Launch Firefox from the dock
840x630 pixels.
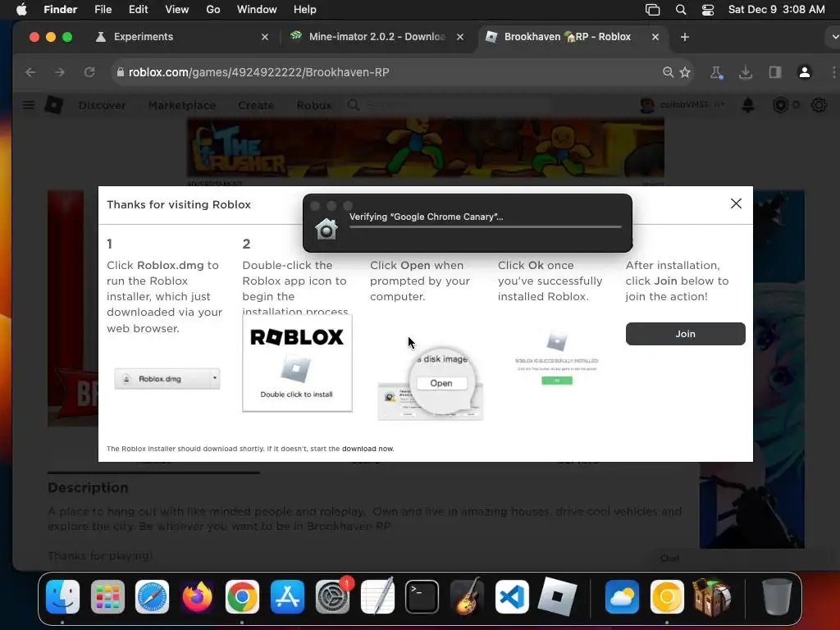point(197,596)
